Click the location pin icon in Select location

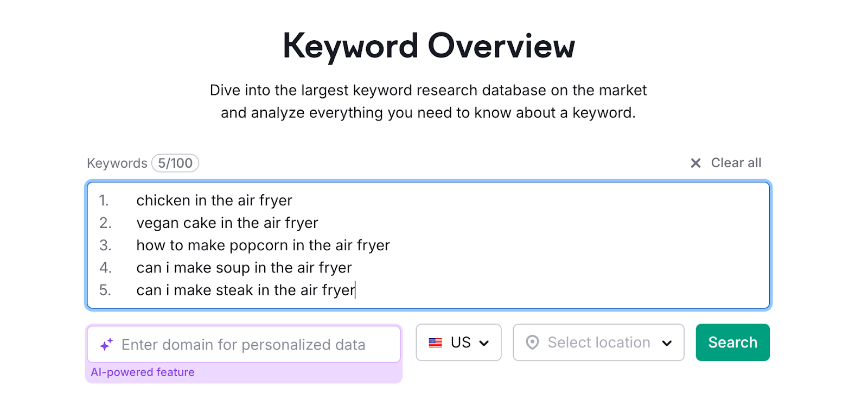tap(533, 343)
